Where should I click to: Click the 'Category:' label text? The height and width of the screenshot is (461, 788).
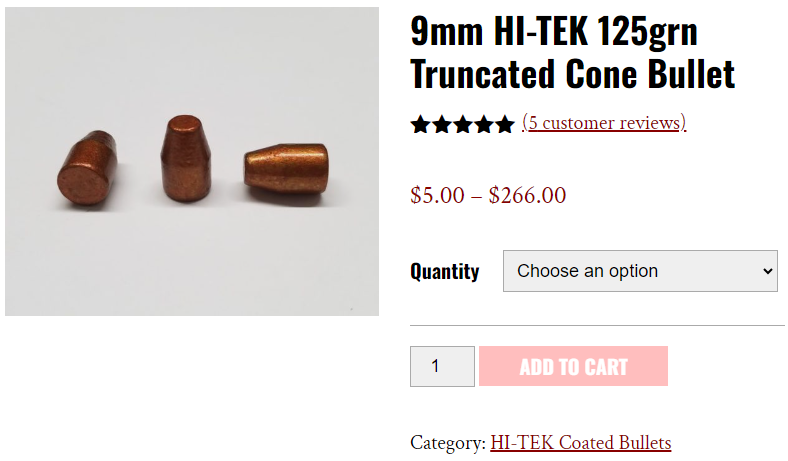point(447,443)
